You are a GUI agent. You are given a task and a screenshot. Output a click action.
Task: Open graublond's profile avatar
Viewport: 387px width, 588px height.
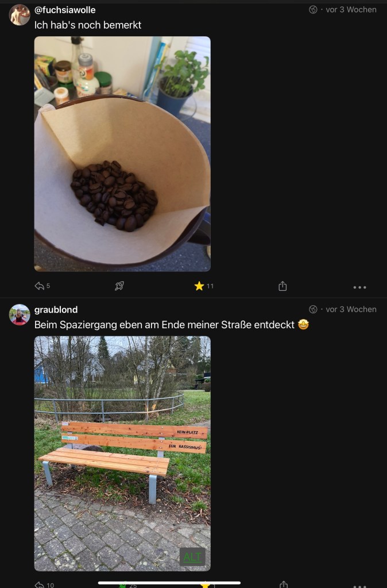20,314
